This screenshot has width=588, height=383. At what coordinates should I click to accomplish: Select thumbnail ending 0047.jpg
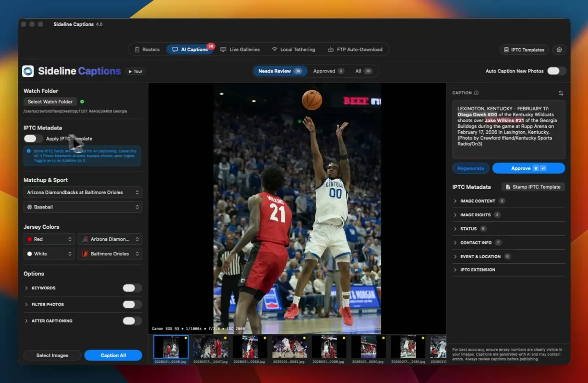point(210,347)
